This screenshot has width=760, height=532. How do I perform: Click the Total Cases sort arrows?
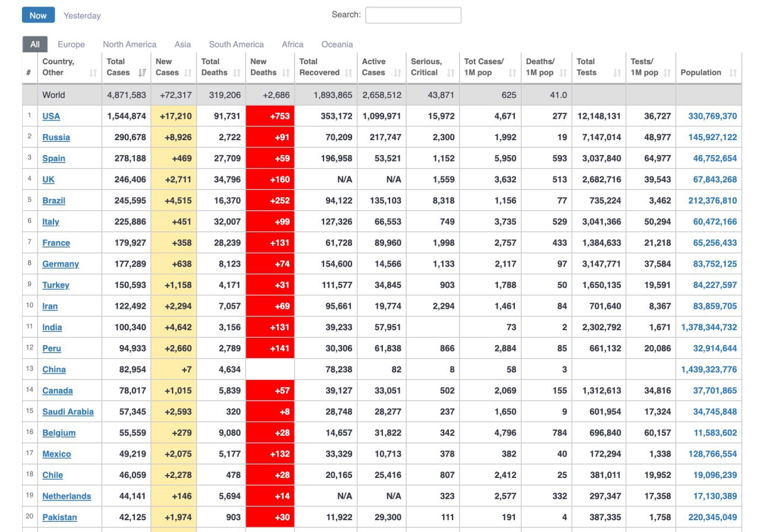(x=142, y=73)
